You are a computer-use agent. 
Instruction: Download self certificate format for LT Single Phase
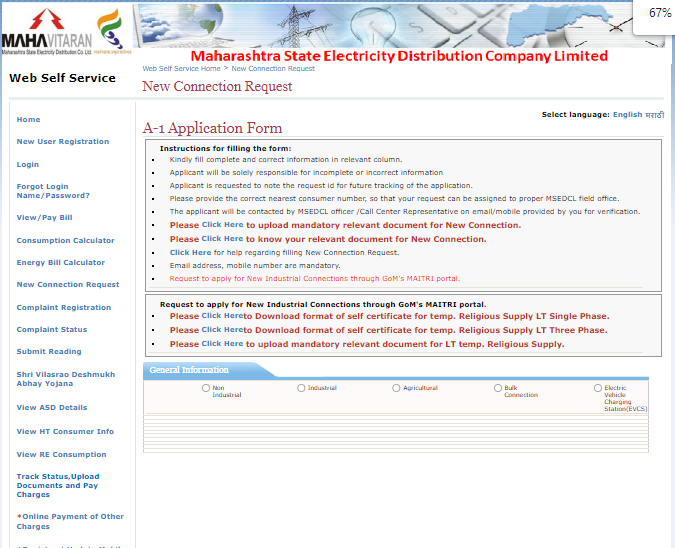[222, 316]
